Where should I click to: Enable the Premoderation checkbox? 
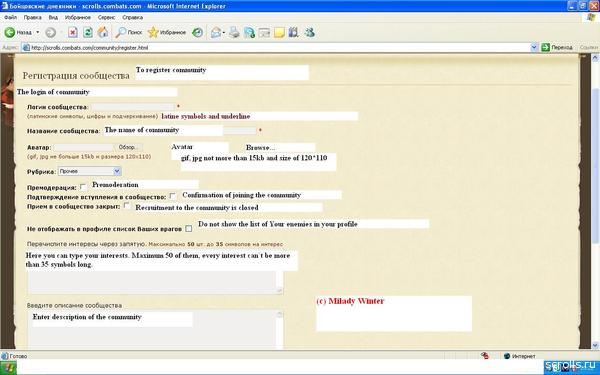pos(83,187)
